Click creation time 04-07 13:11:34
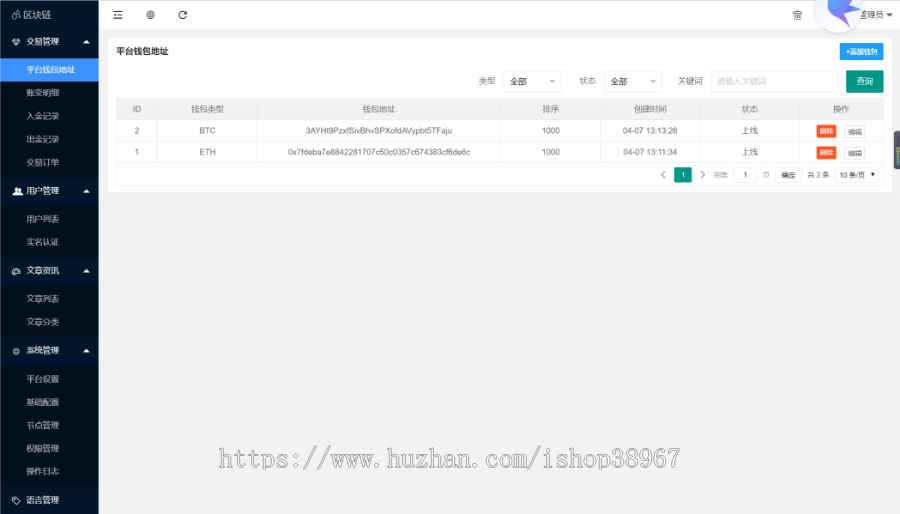 [650, 152]
